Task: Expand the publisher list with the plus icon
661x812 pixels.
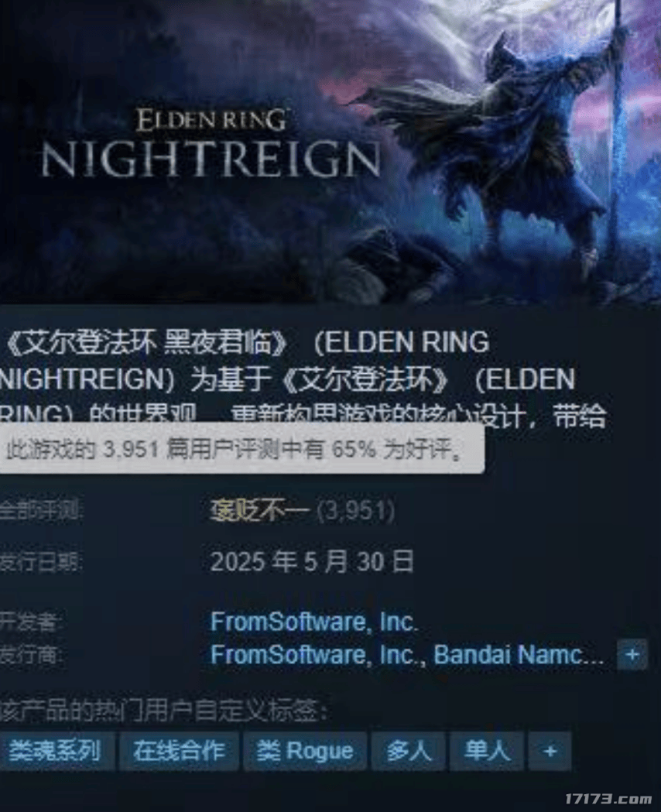Action: tap(632, 655)
